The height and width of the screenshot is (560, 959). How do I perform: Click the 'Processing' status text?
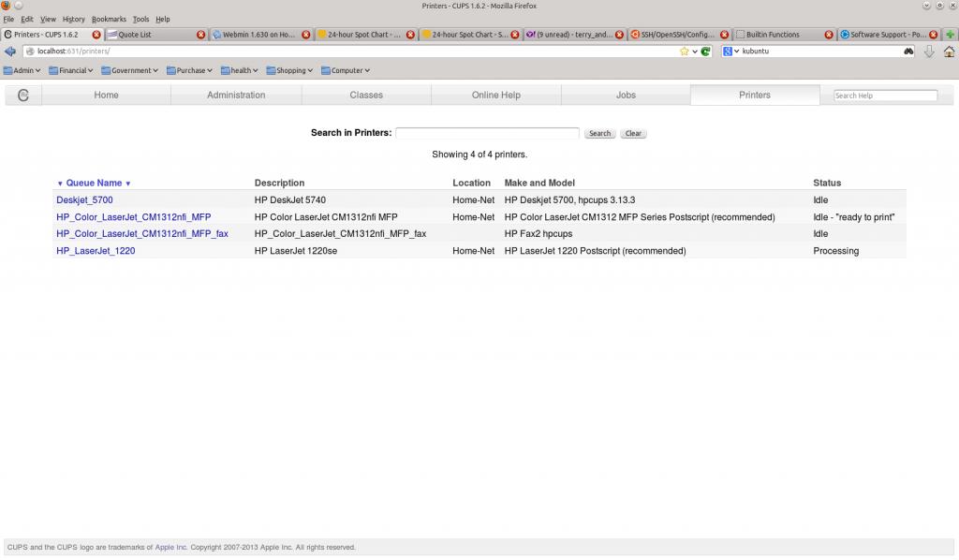point(835,251)
